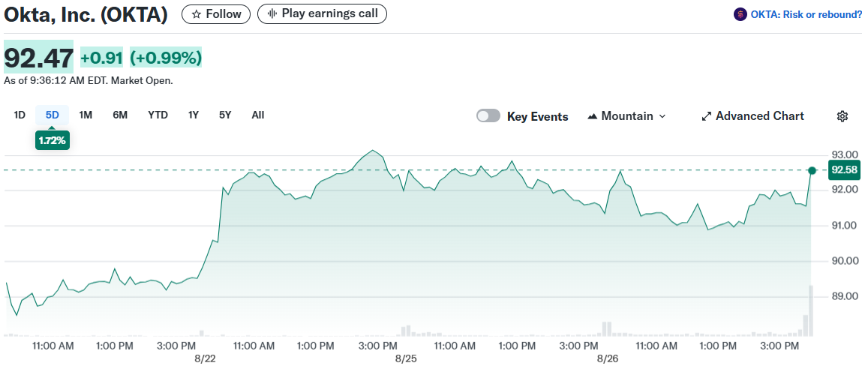Screen dimensions: 868x369
Task: Click the As of 9:36:12 AM EDT timestamp
Action: (89, 81)
